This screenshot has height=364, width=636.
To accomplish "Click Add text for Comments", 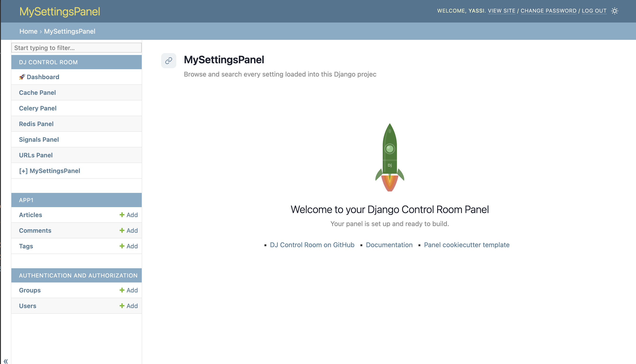I will [x=132, y=230].
